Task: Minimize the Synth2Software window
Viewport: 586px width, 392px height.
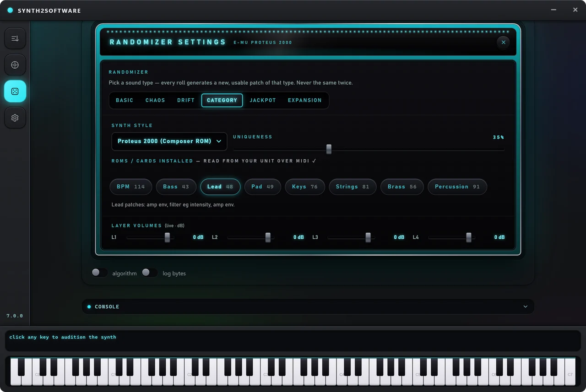Action: tap(554, 10)
